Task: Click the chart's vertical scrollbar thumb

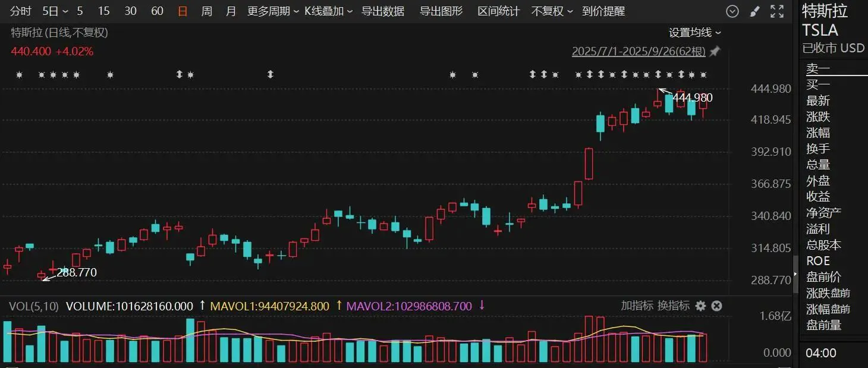Action: click(x=796, y=273)
